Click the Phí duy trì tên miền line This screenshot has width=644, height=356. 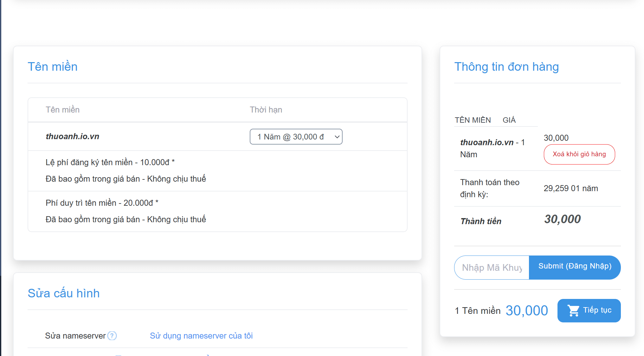tap(102, 203)
